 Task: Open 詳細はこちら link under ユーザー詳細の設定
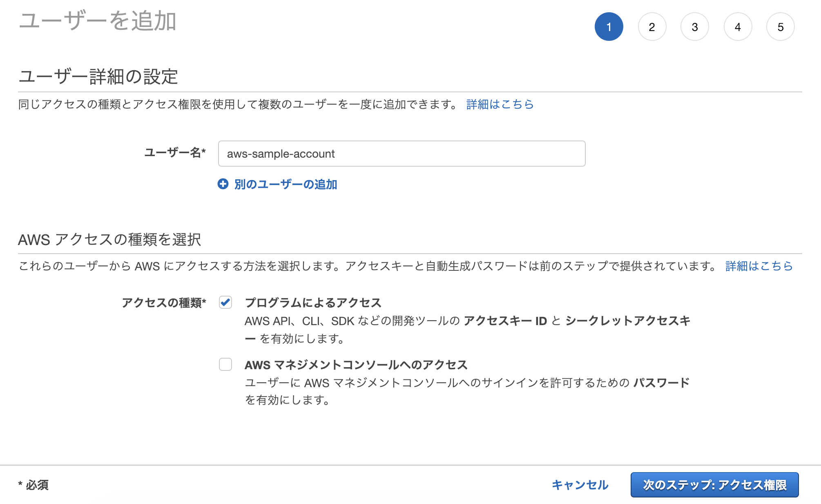click(x=500, y=105)
